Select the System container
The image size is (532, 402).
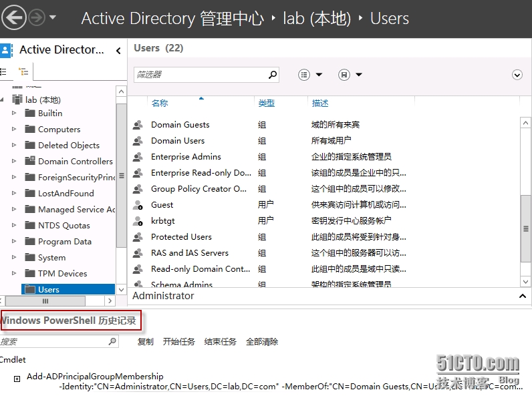pyautogui.click(x=52, y=258)
